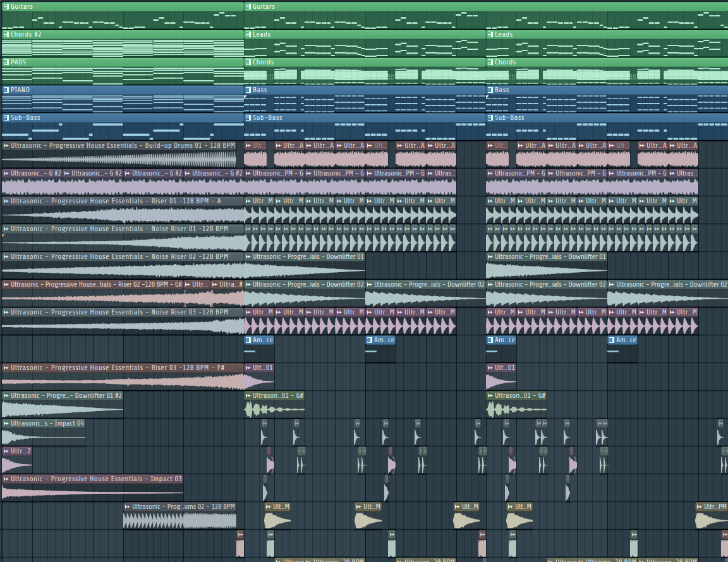
Task: Click the waveform of Downlifter 01 #2 clip
Action: pos(63,410)
